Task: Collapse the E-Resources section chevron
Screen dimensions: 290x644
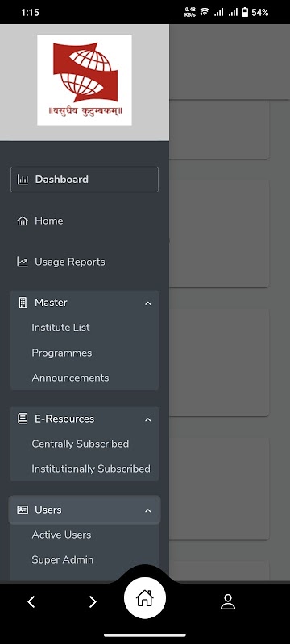Action: pos(148,419)
